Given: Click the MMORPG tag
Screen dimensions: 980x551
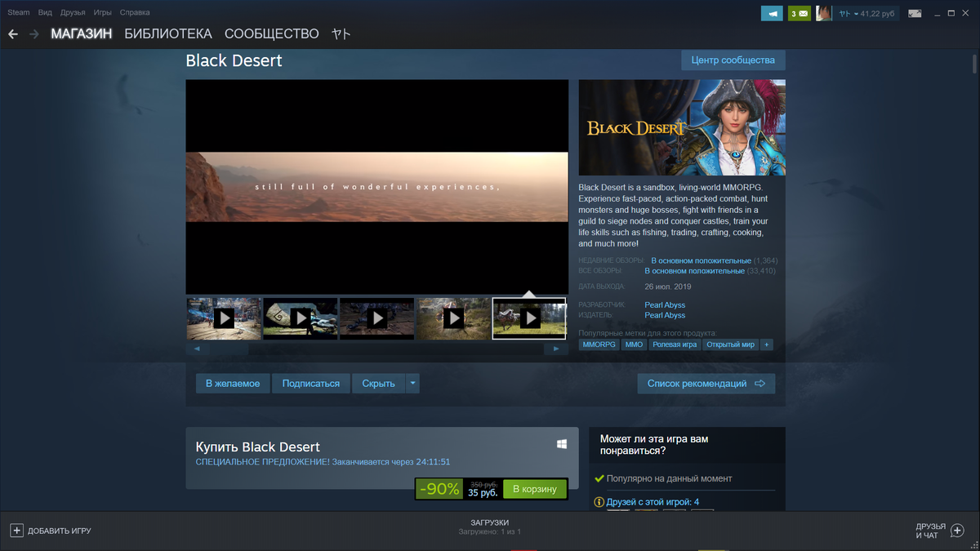Looking at the screenshot, I should point(599,344).
